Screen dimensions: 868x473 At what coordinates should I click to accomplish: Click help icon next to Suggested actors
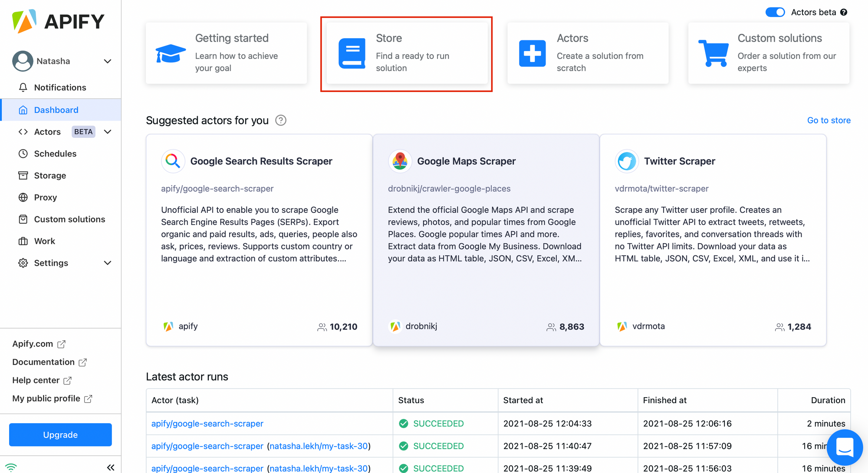281,120
